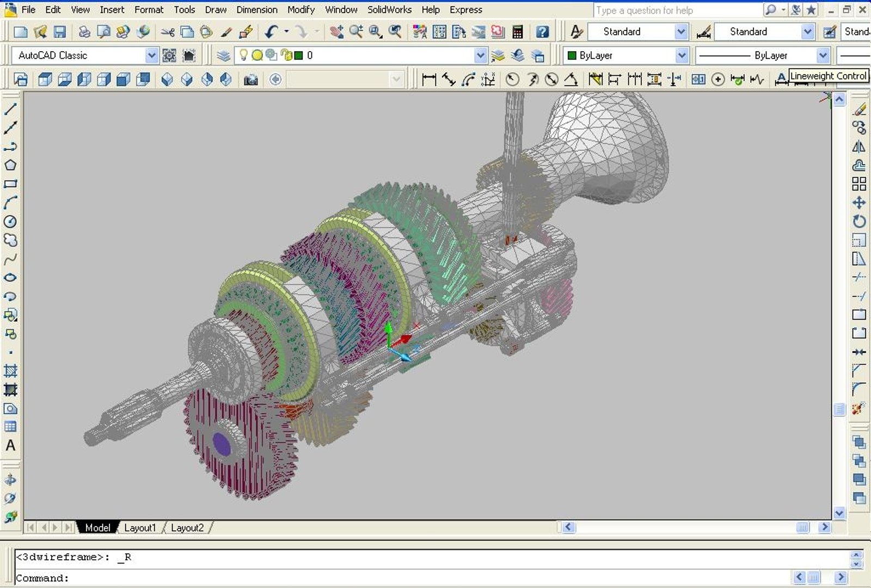871x588 pixels.
Task: Select the Table tool
Action: click(10, 427)
